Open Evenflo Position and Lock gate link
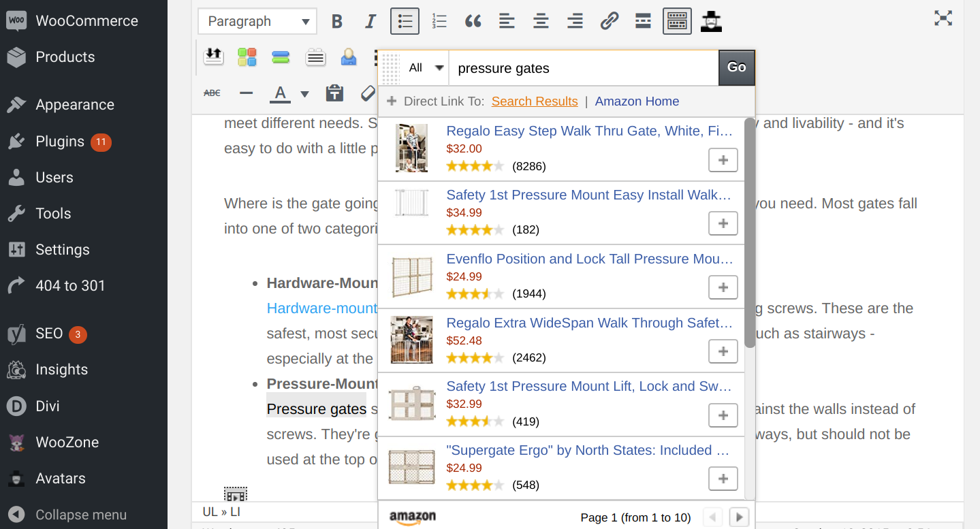Viewport: 980px width, 529px height. [x=590, y=259]
